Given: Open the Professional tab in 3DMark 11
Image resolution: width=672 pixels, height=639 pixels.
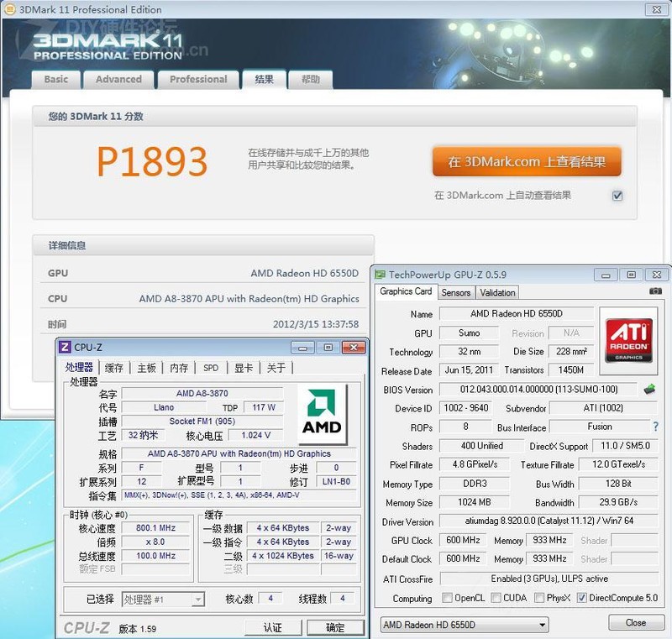Looking at the screenshot, I should click(x=198, y=80).
